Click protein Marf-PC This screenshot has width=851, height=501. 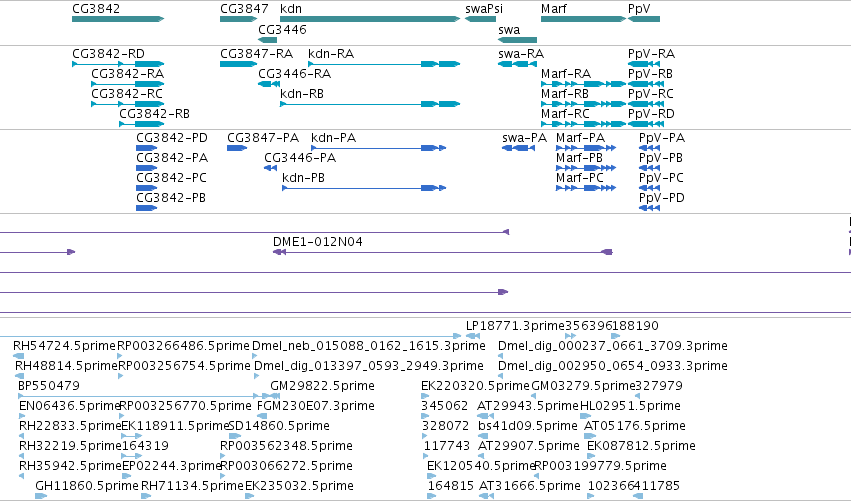tap(586, 188)
